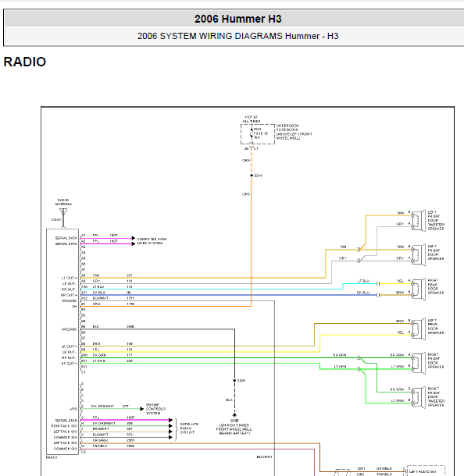Click the "B12" pin label on the radio connector
Screen dimensions: 464x476
coord(84,367)
